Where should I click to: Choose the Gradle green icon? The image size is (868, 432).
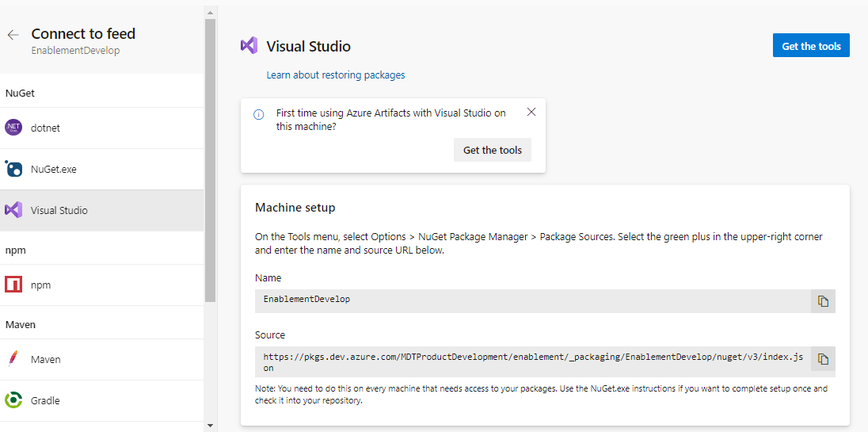pyautogui.click(x=13, y=400)
